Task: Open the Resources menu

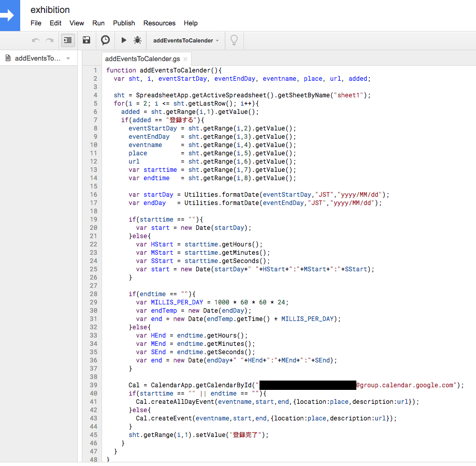Action: point(160,23)
